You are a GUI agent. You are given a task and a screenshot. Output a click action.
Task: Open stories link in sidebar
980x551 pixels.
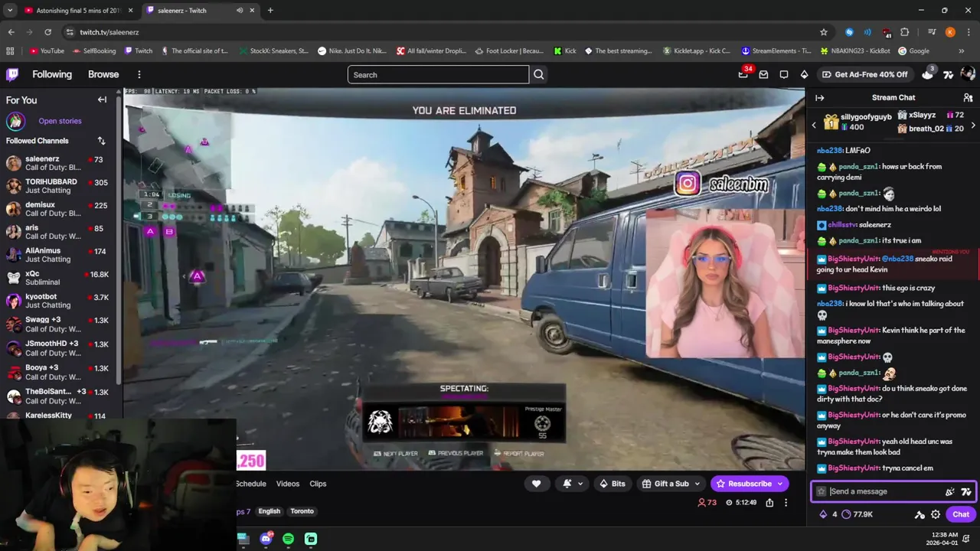pyautogui.click(x=60, y=121)
